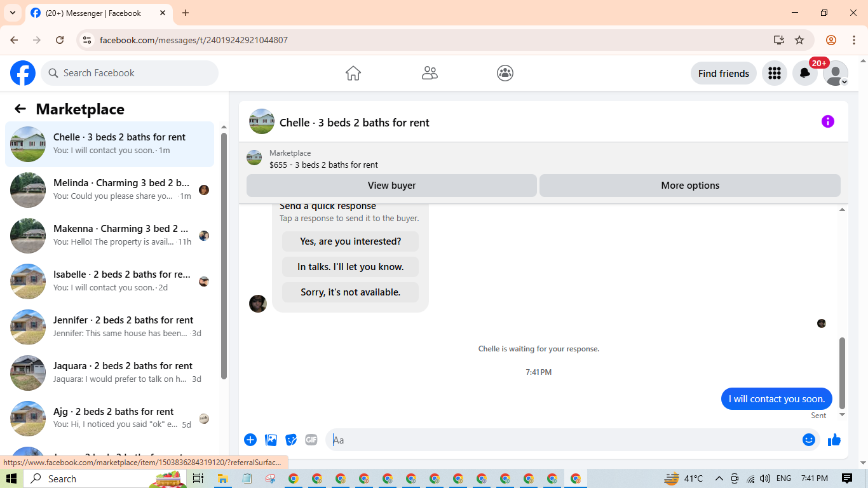Viewport: 868px width, 488px height.
Task: Click the Chrome address bar URL
Action: pyautogui.click(x=194, y=40)
